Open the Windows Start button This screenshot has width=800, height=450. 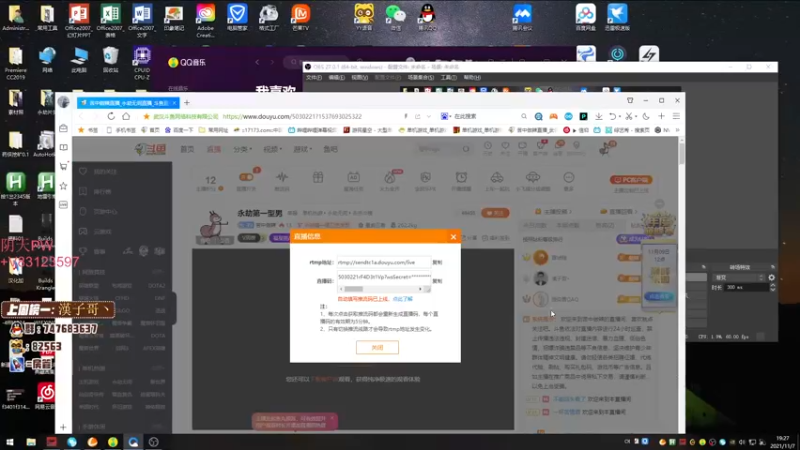pyautogui.click(x=10, y=442)
